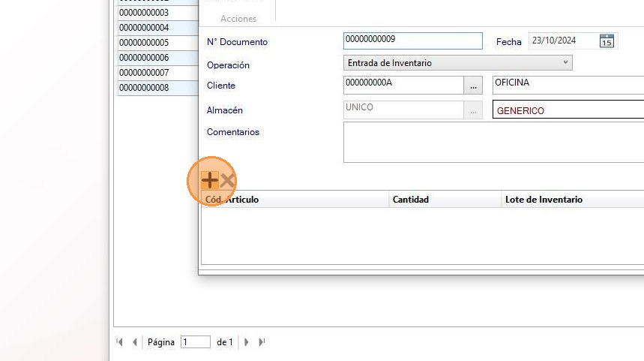Click the disabled Almacén ellipsis button
Image resolution: width=644 pixels, height=361 pixels.
473,110
